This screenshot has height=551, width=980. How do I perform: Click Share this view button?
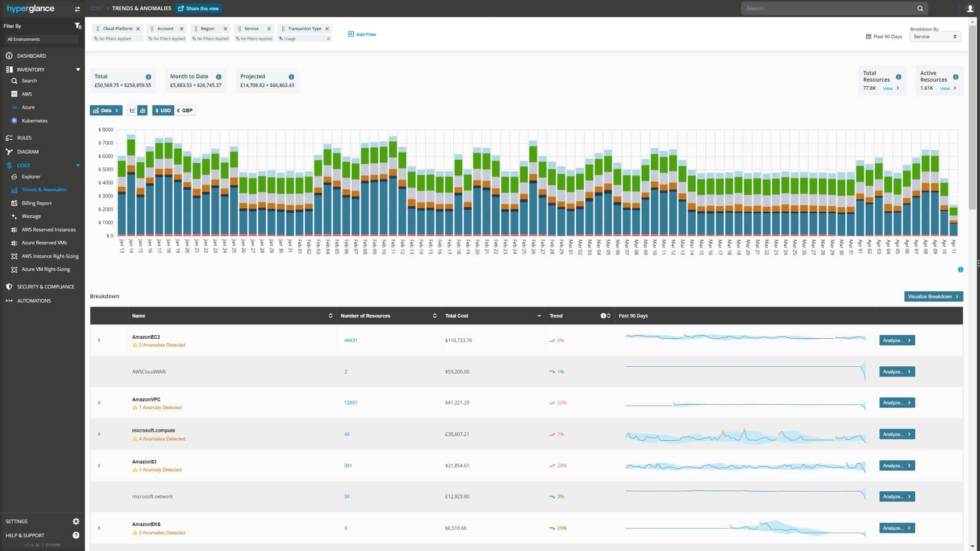click(x=199, y=9)
